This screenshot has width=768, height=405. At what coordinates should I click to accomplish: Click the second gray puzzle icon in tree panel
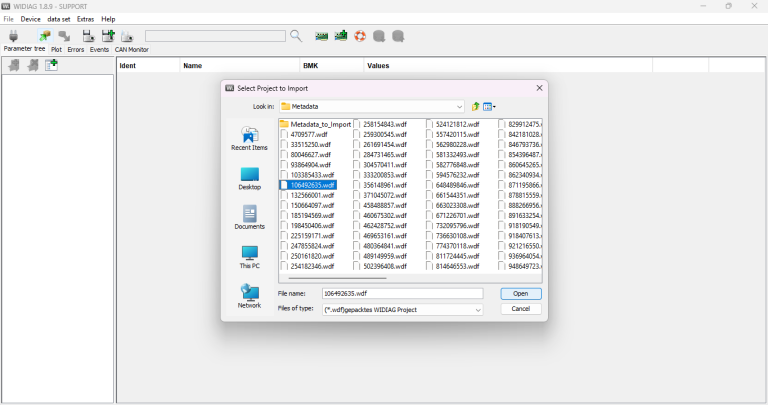pyautogui.click(x=33, y=65)
